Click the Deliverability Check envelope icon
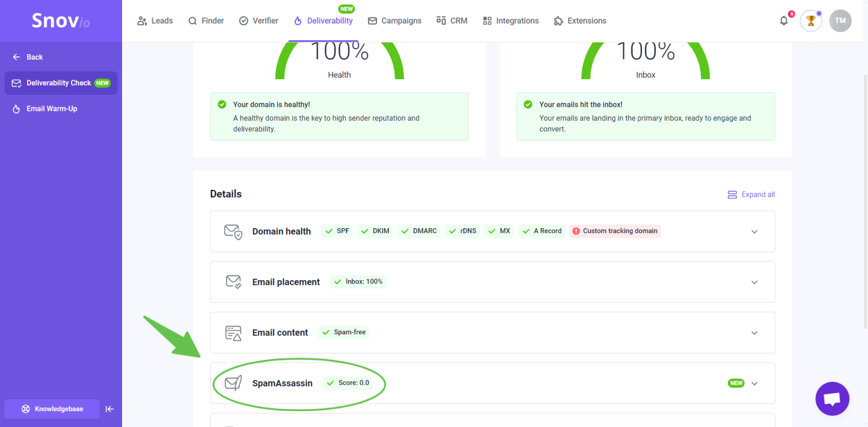 coord(16,83)
